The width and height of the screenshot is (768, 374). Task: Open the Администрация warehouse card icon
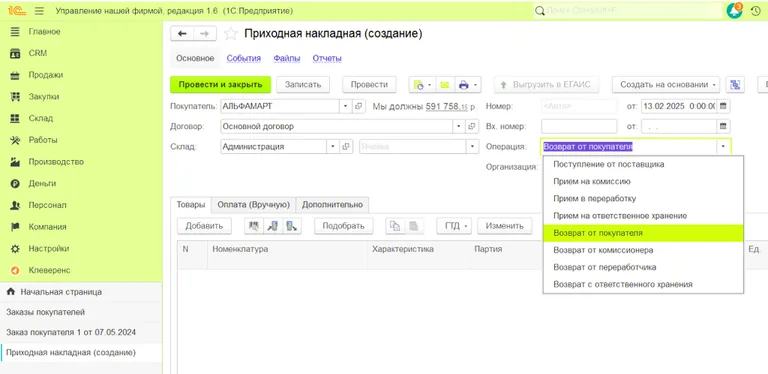point(346,146)
